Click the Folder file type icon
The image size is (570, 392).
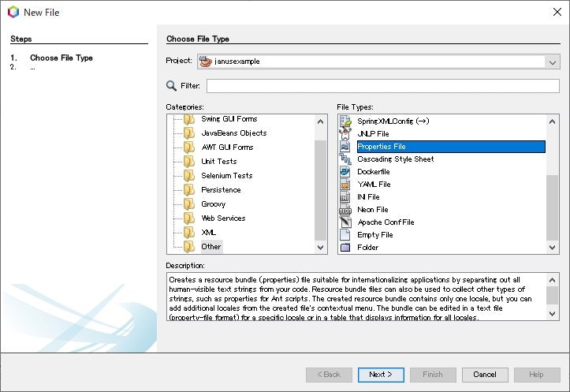pyautogui.click(x=345, y=248)
